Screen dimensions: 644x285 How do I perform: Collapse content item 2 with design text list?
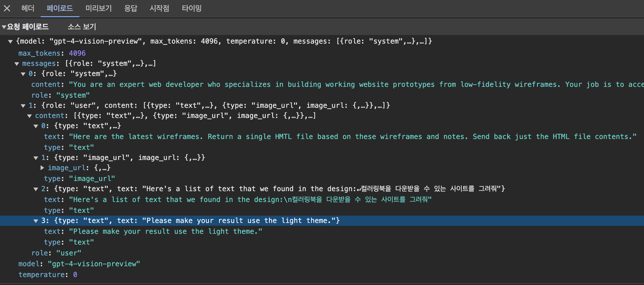[x=36, y=189]
